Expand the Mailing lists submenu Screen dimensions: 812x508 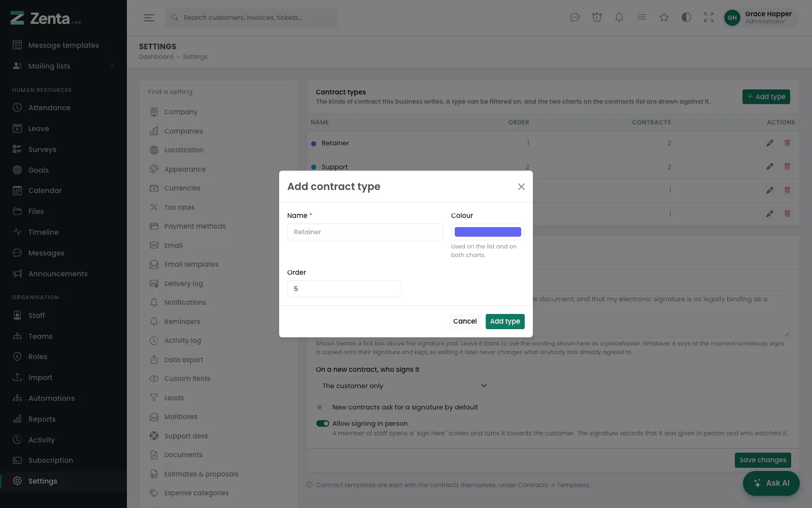63,66
